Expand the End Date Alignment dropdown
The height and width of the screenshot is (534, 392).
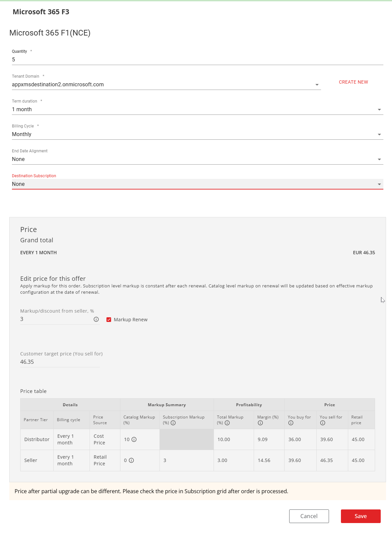197,159
